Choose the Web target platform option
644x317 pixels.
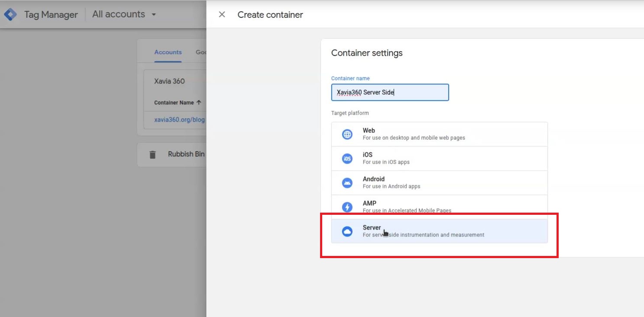(439, 134)
